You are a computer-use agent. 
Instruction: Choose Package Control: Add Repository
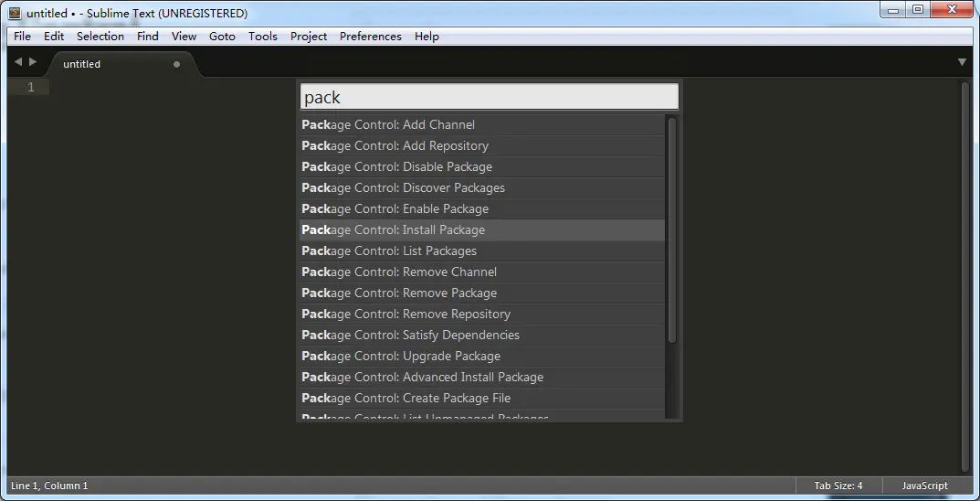point(482,145)
